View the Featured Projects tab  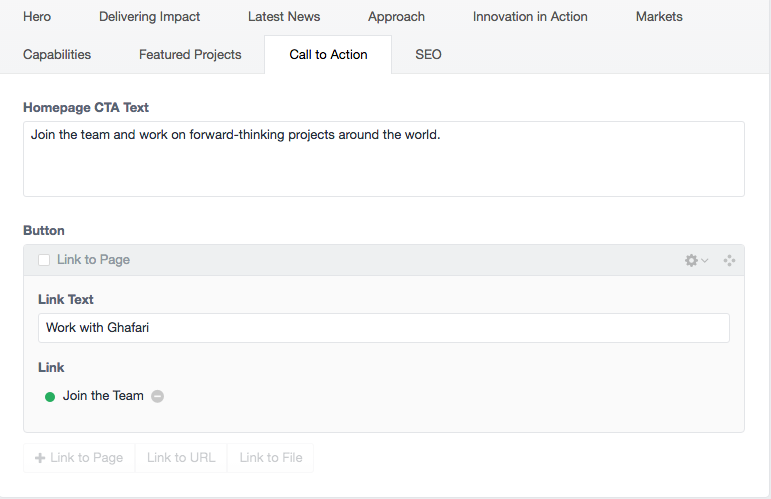(190, 55)
